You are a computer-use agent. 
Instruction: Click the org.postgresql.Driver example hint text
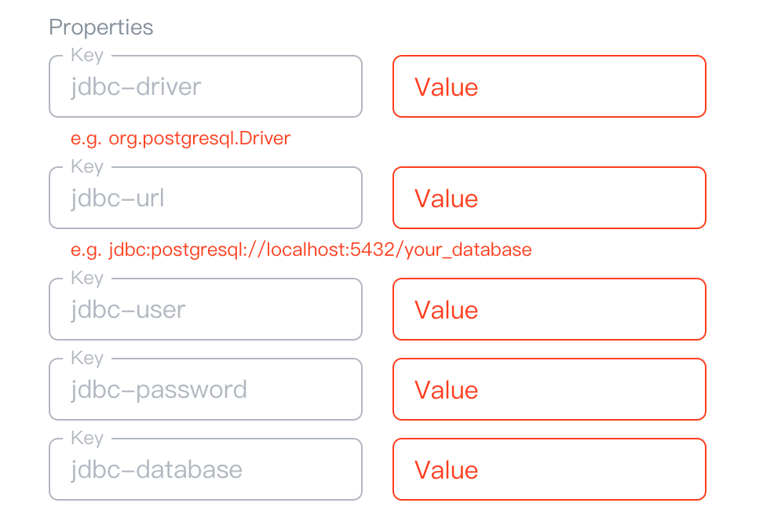click(x=181, y=139)
